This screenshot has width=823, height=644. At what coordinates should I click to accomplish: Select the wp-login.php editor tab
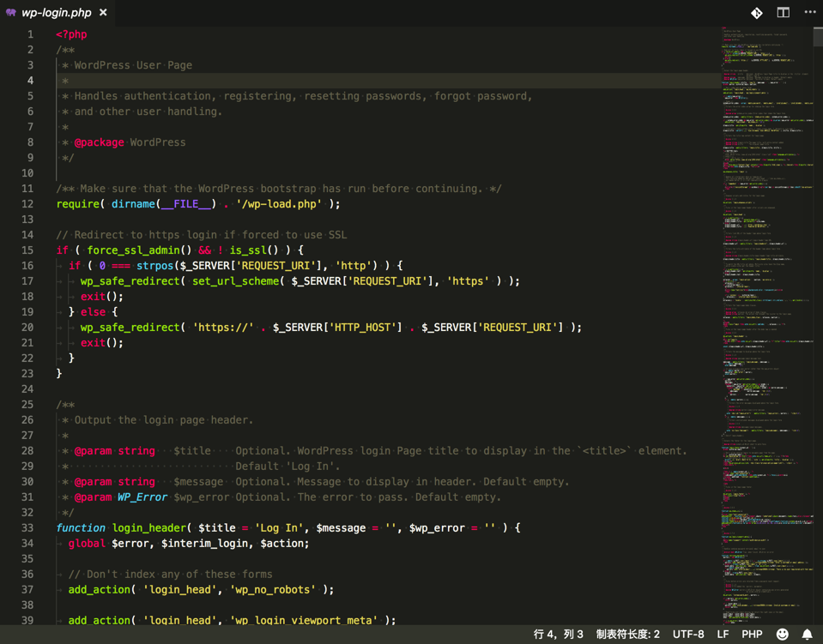tap(57, 13)
